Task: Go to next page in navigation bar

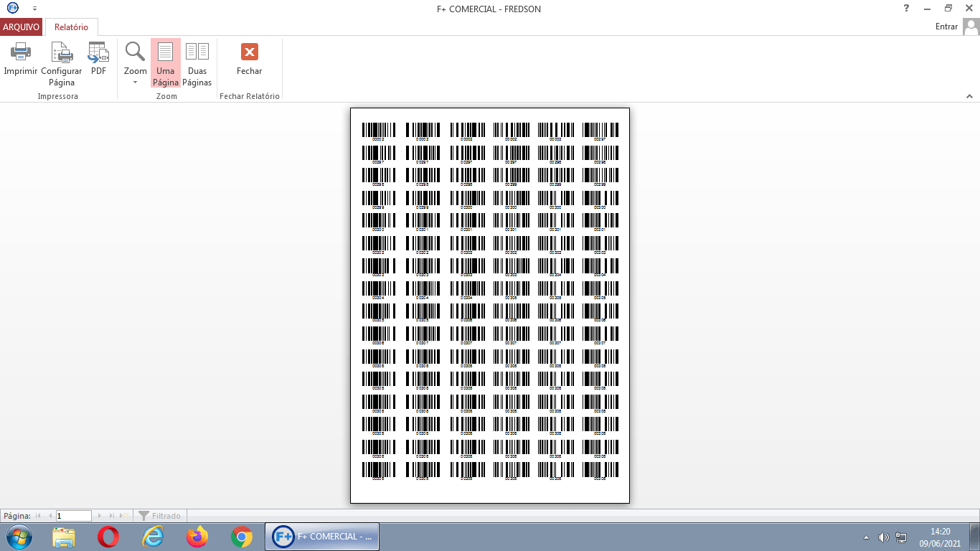Action: [x=100, y=516]
